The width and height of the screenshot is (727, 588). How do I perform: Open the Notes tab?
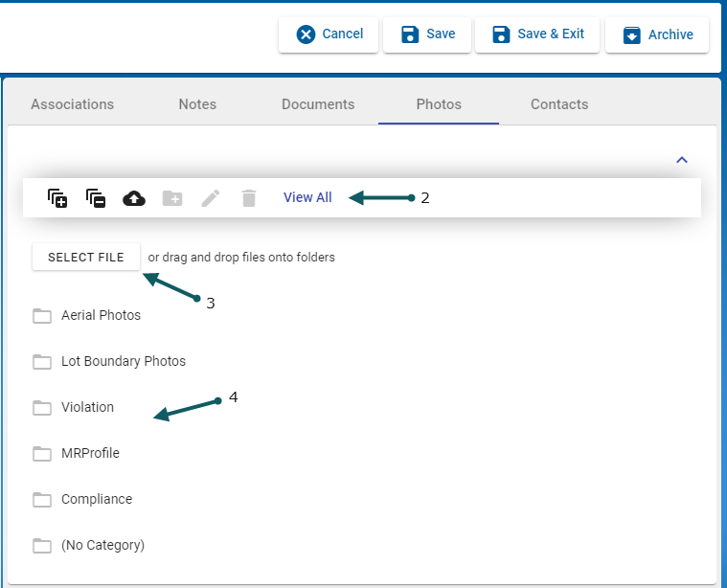[x=197, y=104]
